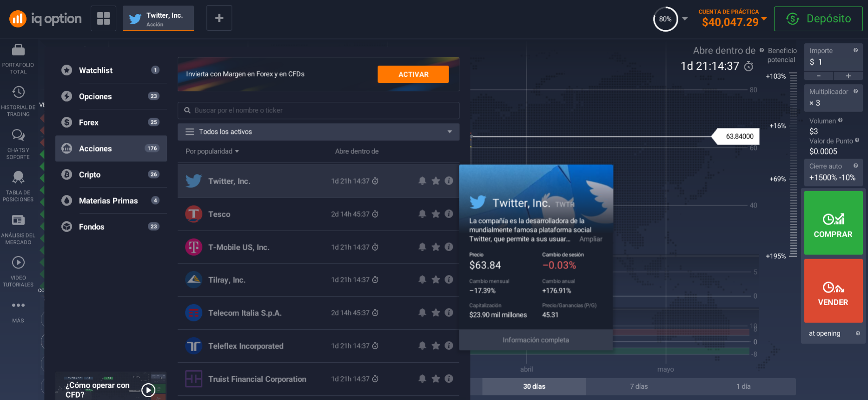Play the ¿Cómo operar con CFD? video

[148, 390]
